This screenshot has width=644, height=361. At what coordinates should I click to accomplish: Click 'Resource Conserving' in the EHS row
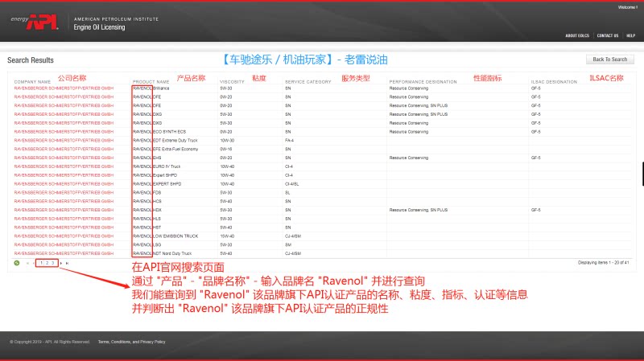[x=409, y=158]
